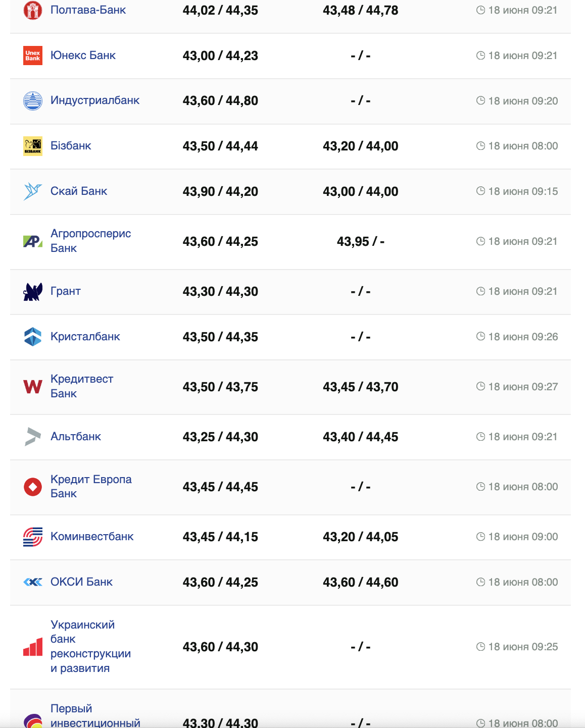Viewport: 585px width, 728px height.
Task: Click the yellow Бізбанк logo icon
Action: point(33,146)
